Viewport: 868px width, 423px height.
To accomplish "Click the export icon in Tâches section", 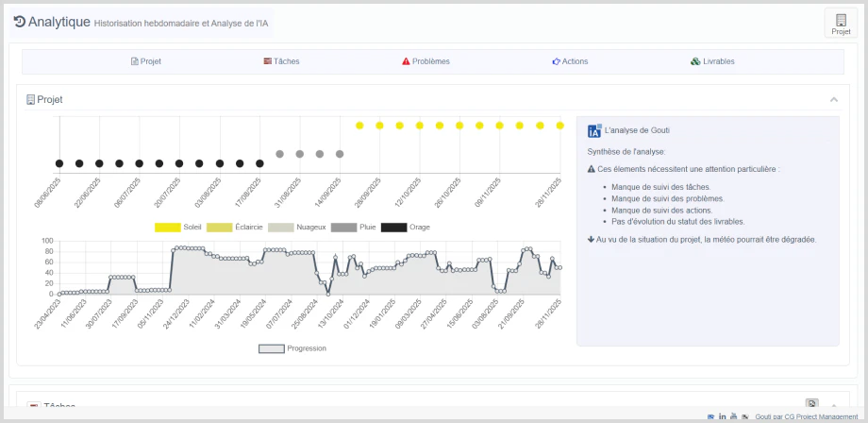I will tap(811, 403).
